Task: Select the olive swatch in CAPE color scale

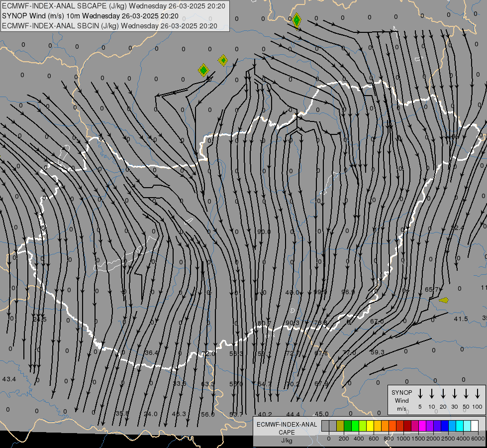Action: coord(340,426)
